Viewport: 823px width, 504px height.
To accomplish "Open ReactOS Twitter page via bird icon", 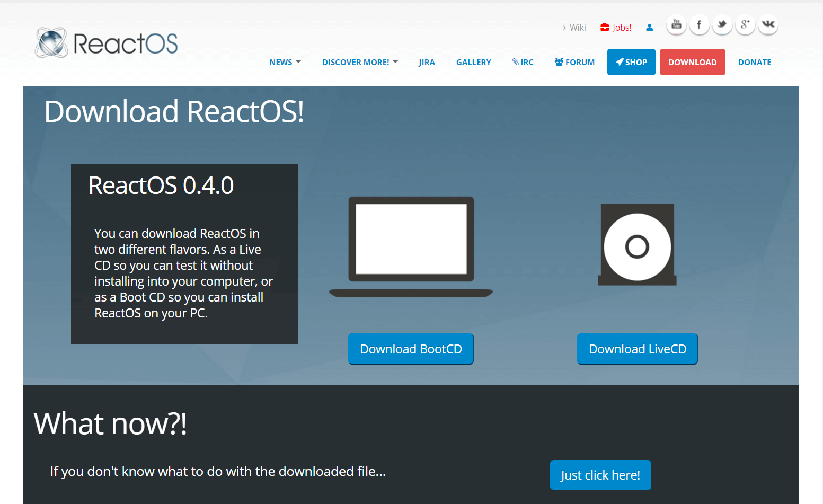I will pos(722,24).
